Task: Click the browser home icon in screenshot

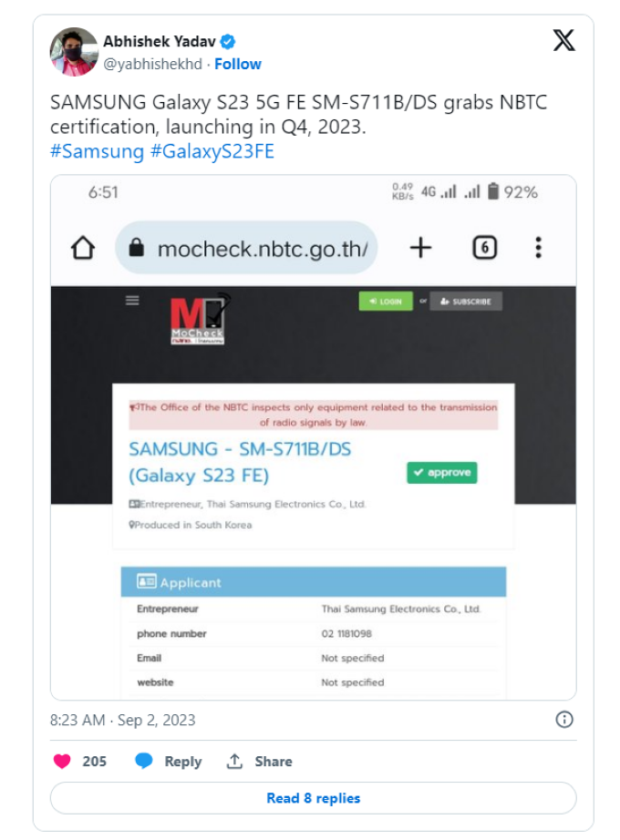Action: 83,248
